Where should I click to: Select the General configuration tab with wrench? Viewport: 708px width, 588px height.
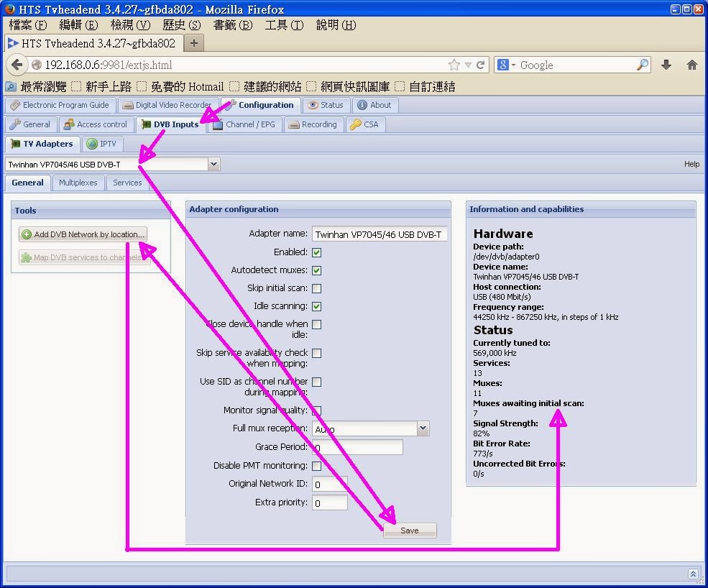point(31,124)
